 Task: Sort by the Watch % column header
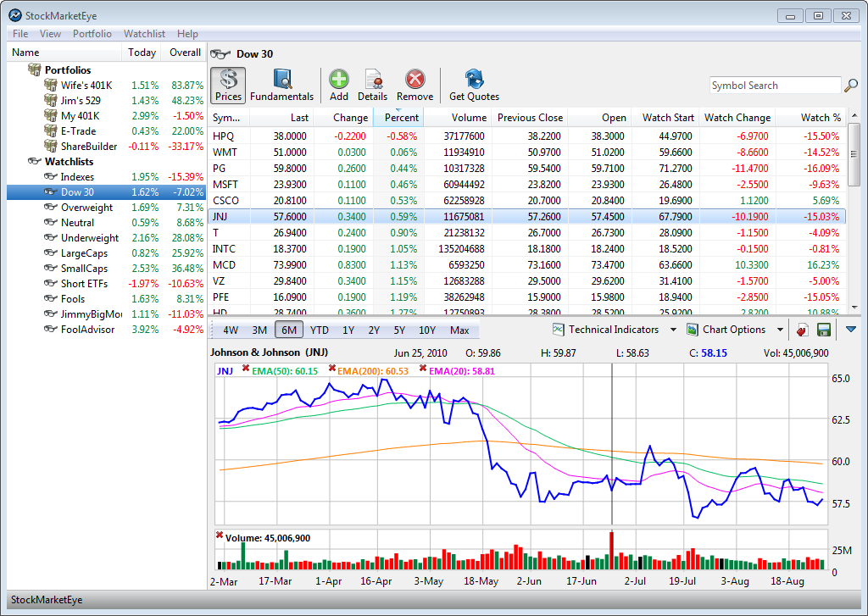point(811,117)
